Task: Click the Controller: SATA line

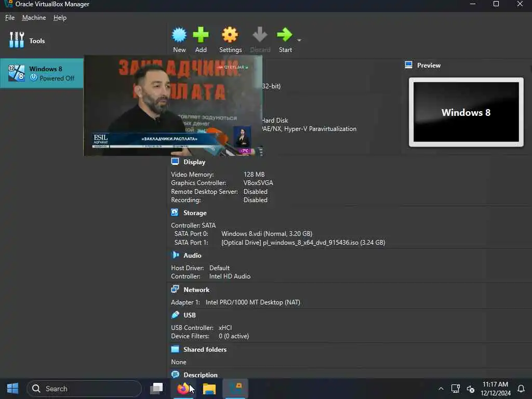Action: point(193,225)
